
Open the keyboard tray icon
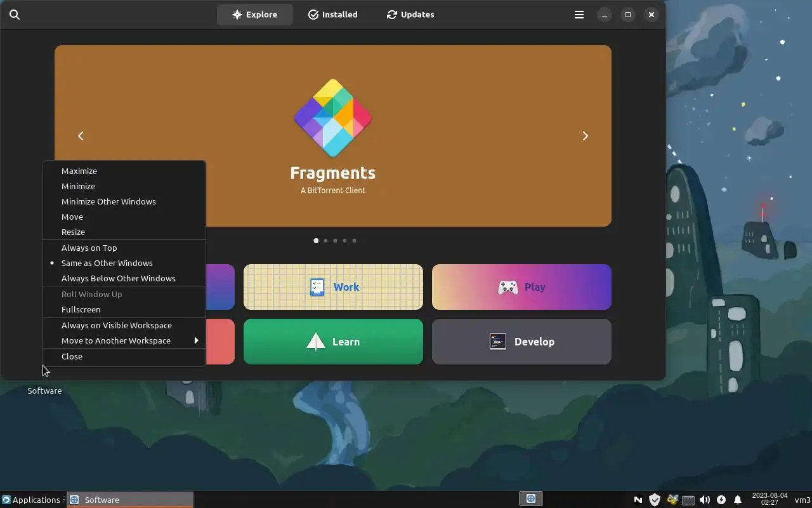click(x=688, y=500)
